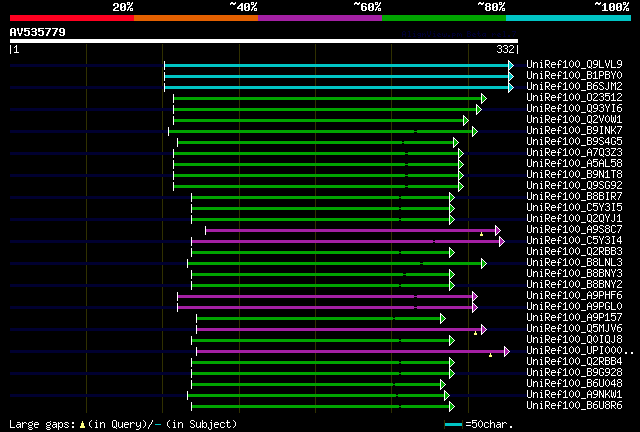
Task: Click the =50char. scale legend text
Action: point(489,425)
